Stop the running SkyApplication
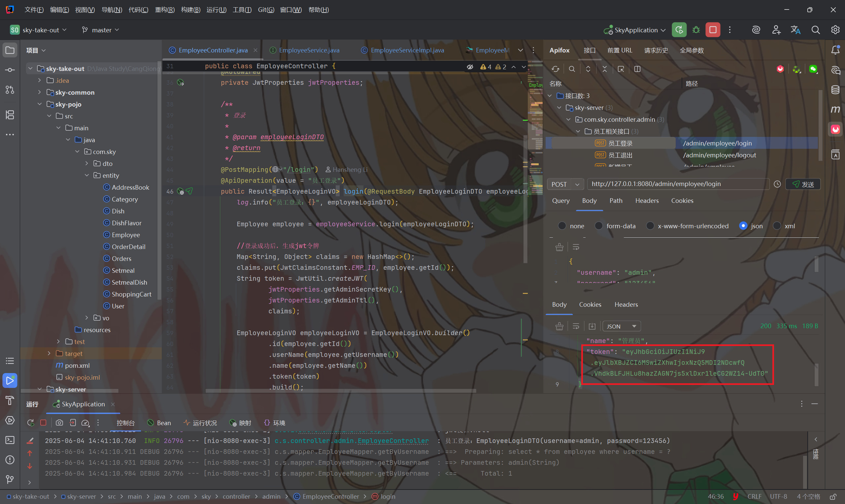Screen dimensions: 845x504 (713, 30)
